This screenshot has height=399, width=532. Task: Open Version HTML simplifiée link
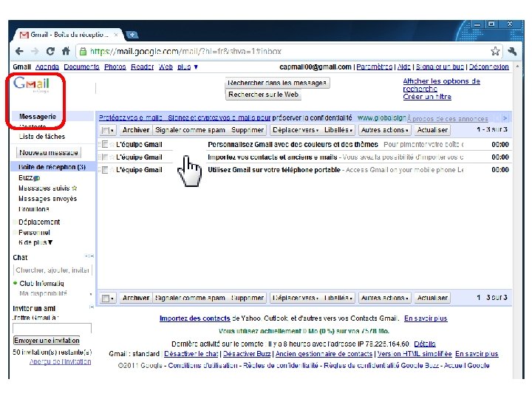click(x=415, y=354)
